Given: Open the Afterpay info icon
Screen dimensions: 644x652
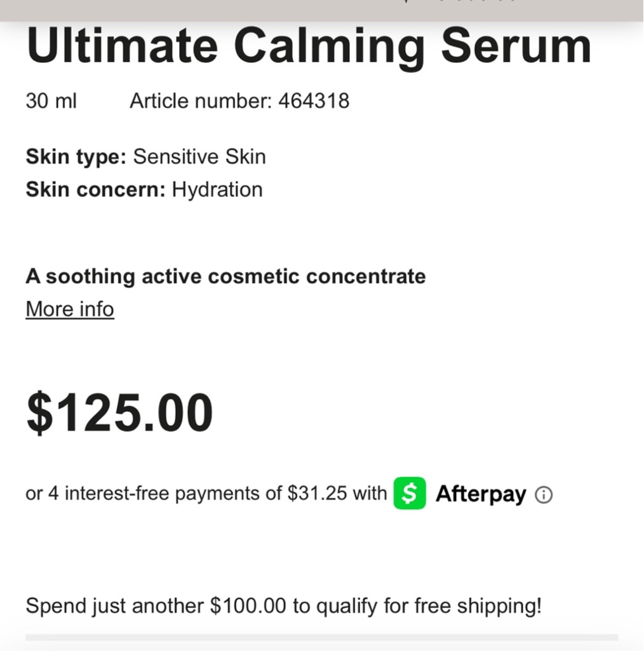Looking at the screenshot, I should (544, 495).
